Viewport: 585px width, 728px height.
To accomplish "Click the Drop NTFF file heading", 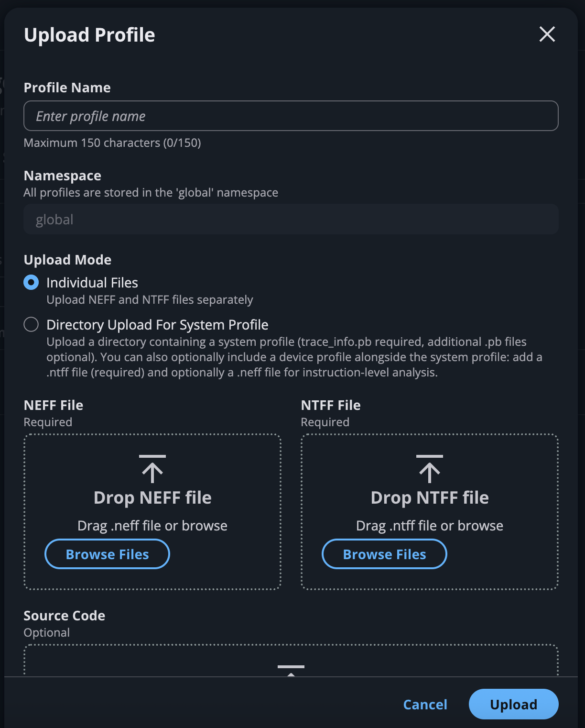I will coord(430,497).
